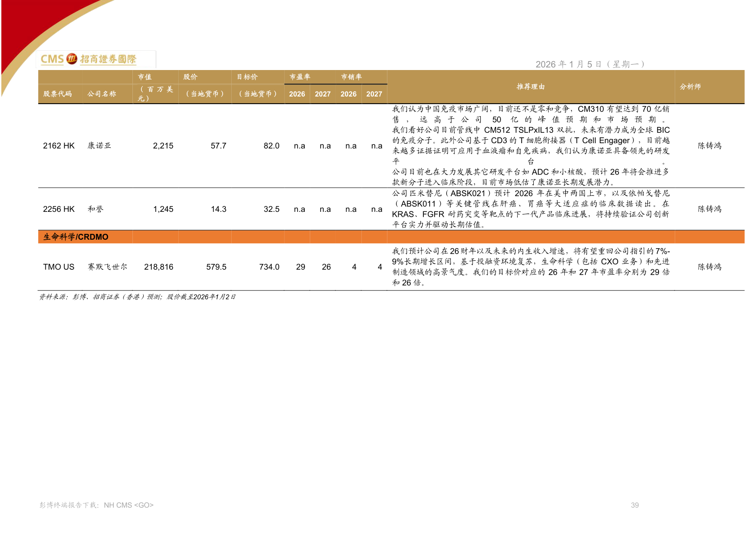Click analyst 陈铸鸿 in the 2256 HK row
This screenshot has height=535, width=756.
709,209
